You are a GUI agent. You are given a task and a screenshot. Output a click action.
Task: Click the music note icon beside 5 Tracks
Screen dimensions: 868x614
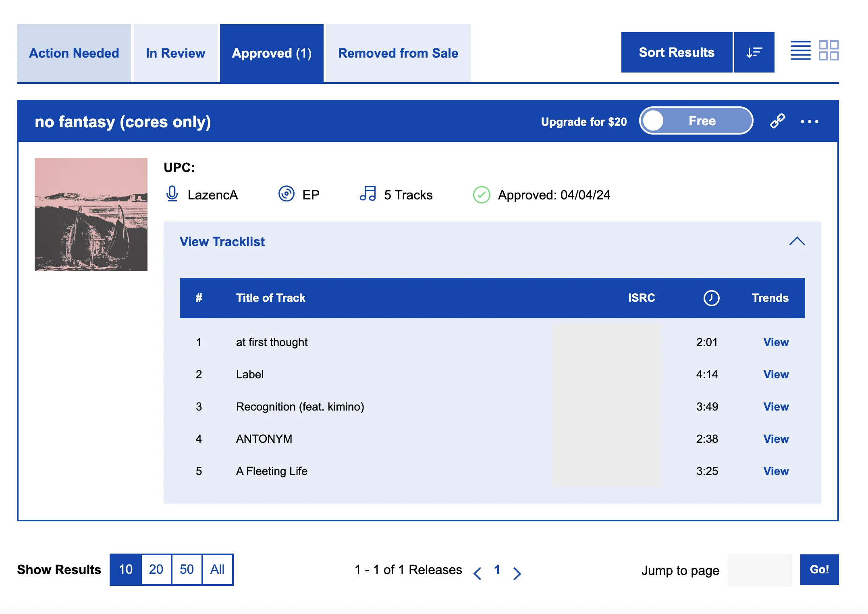[x=368, y=193]
